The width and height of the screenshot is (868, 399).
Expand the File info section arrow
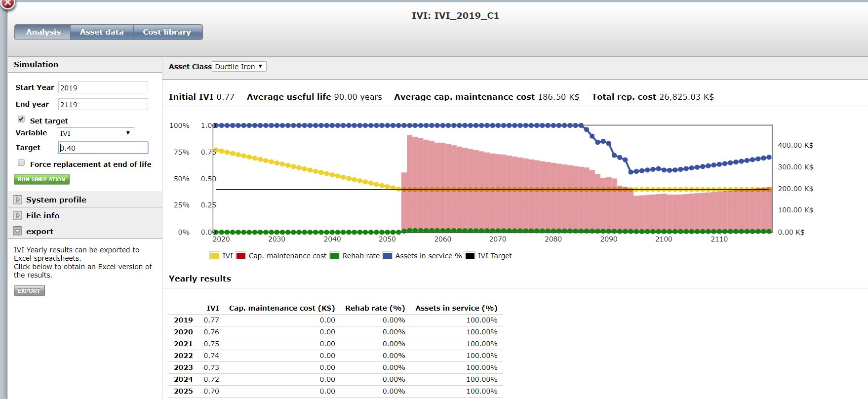(x=18, y=216)
